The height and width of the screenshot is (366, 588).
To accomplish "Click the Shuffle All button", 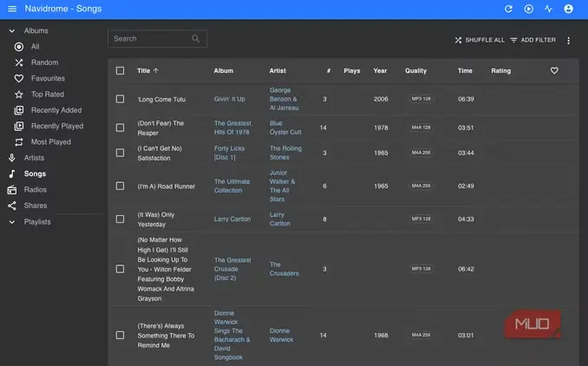I will point(480,40).
